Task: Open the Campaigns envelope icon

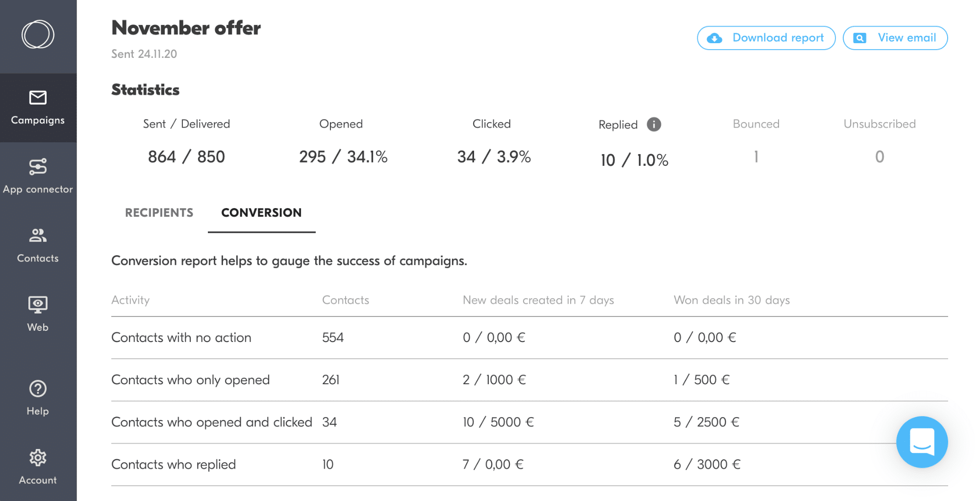Action: point(38,98)
